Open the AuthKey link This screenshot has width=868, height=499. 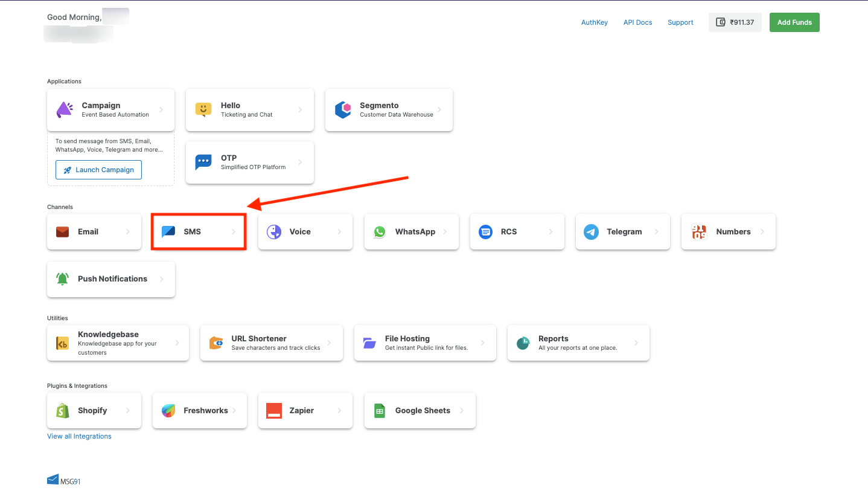595,22
